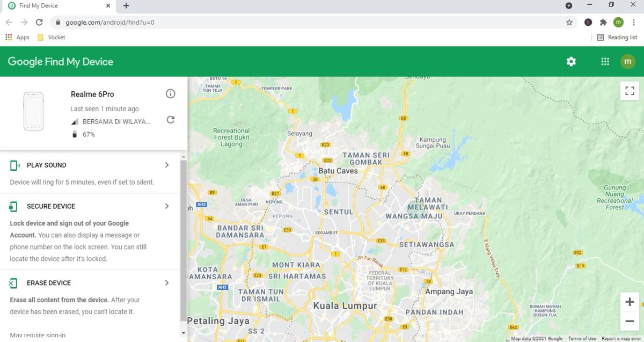The height and width of the screenshot is (342, 644).
Task: Click the Chrome tab search dropdown arrow
Action: [569, 5]
